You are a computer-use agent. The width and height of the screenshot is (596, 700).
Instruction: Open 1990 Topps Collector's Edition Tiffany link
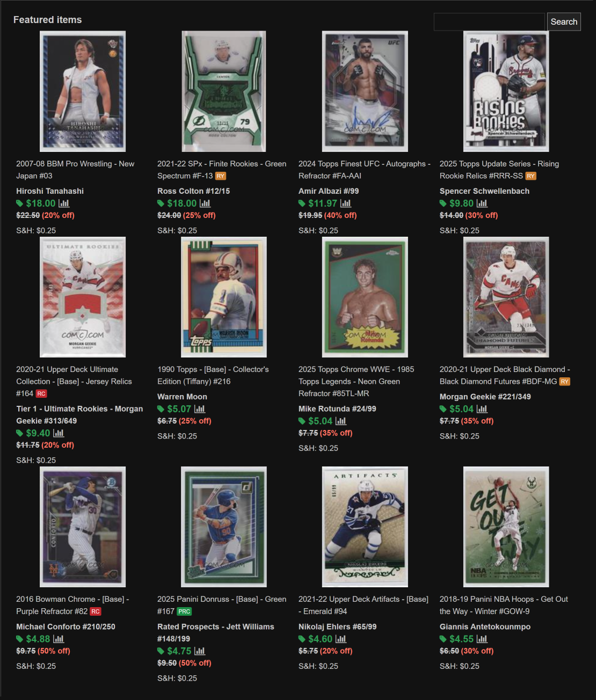213,375
